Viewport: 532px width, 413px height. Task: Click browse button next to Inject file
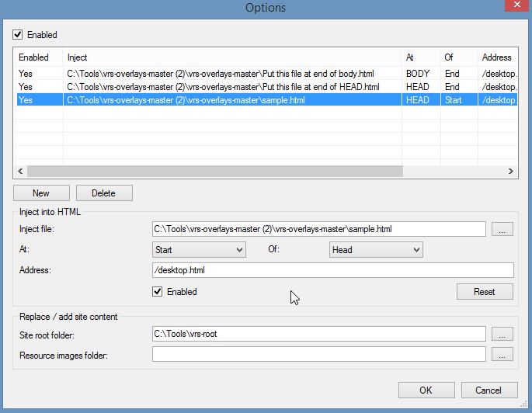click(x=502, y=229)
